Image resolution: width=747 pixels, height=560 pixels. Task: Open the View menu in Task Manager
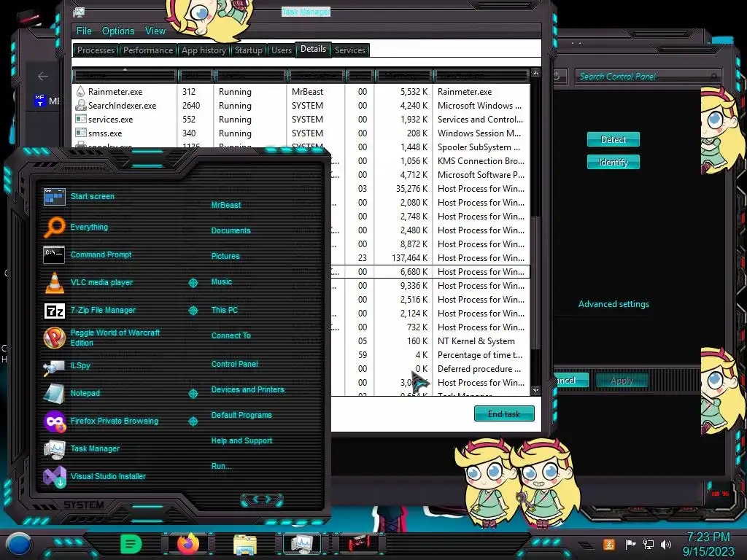pos(155,31)
